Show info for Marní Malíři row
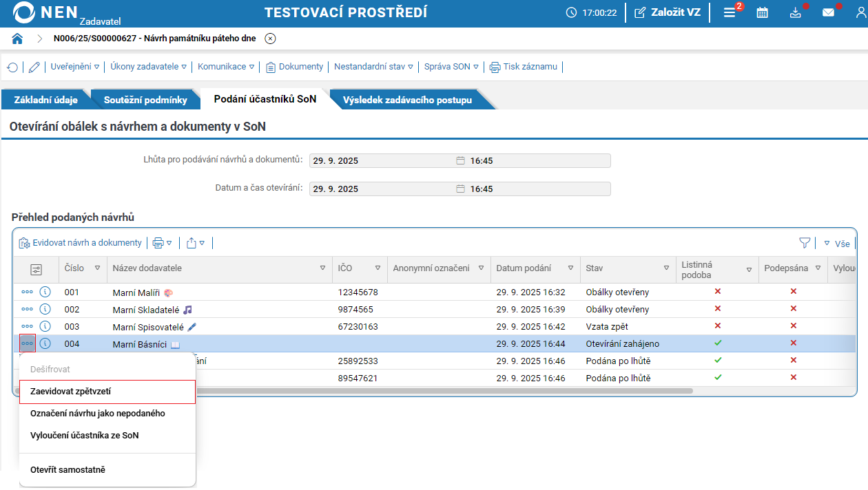The image size is (868, 490). point(45,292)
